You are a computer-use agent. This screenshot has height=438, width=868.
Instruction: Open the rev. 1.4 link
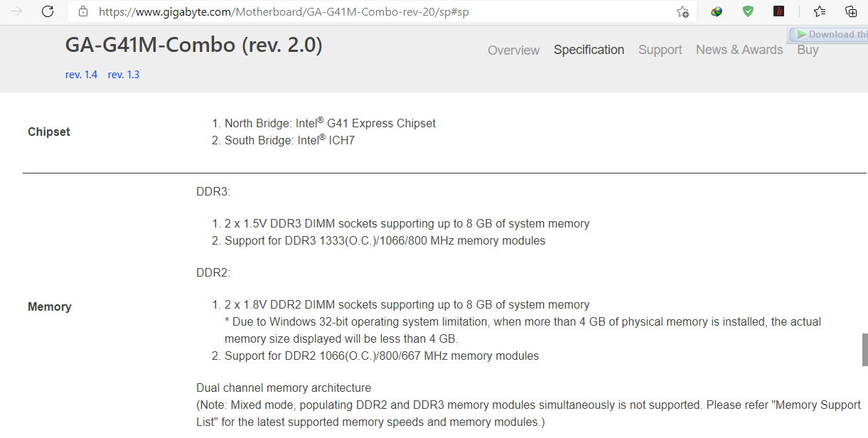(x=82, y=75)
